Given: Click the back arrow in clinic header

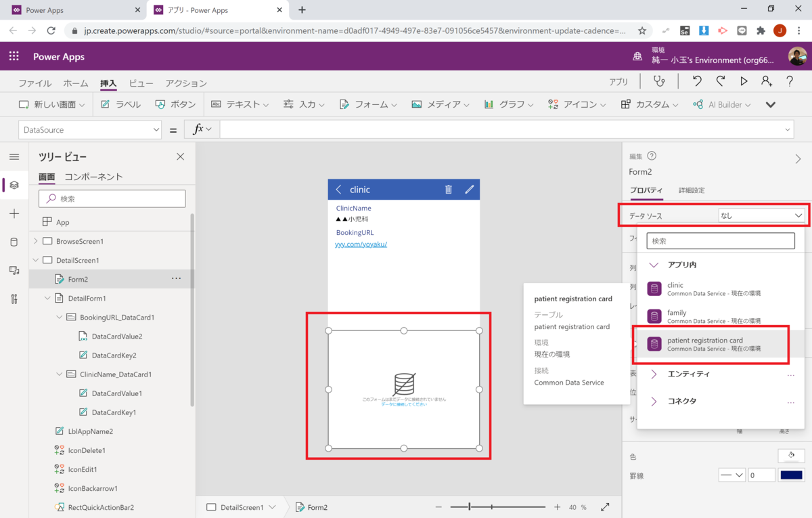Looking at the screenshot, I should click(x=338, y=190).
